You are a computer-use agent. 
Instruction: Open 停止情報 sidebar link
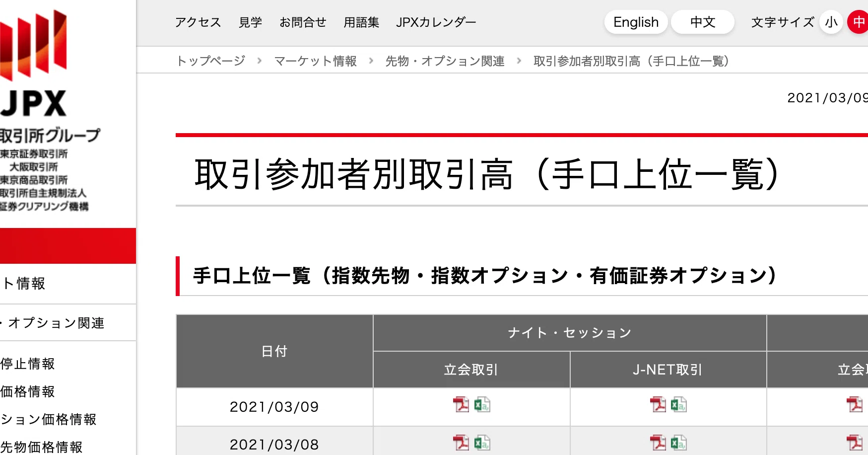28,364
